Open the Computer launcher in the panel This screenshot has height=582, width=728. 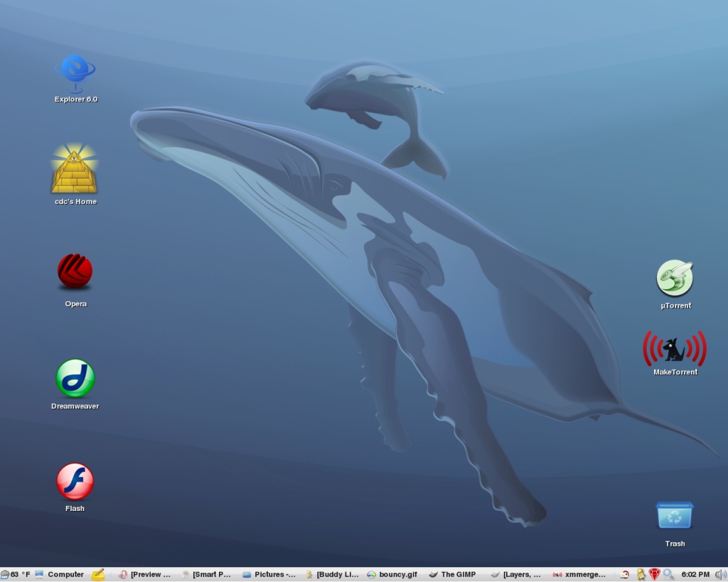[x=60, y=575]
